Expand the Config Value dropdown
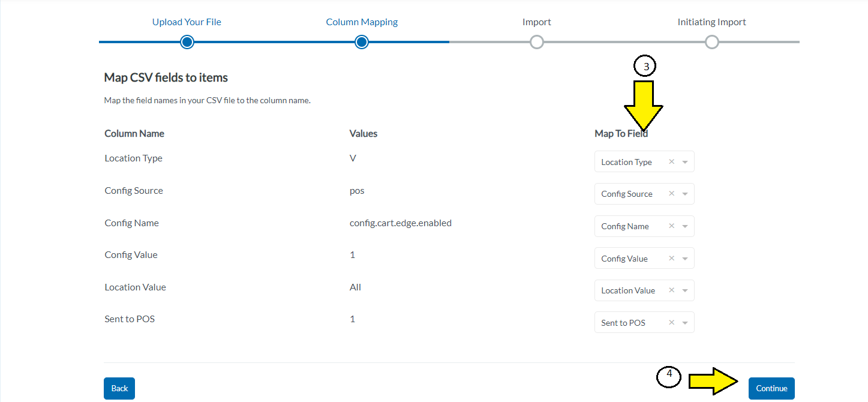 point(684,258)
